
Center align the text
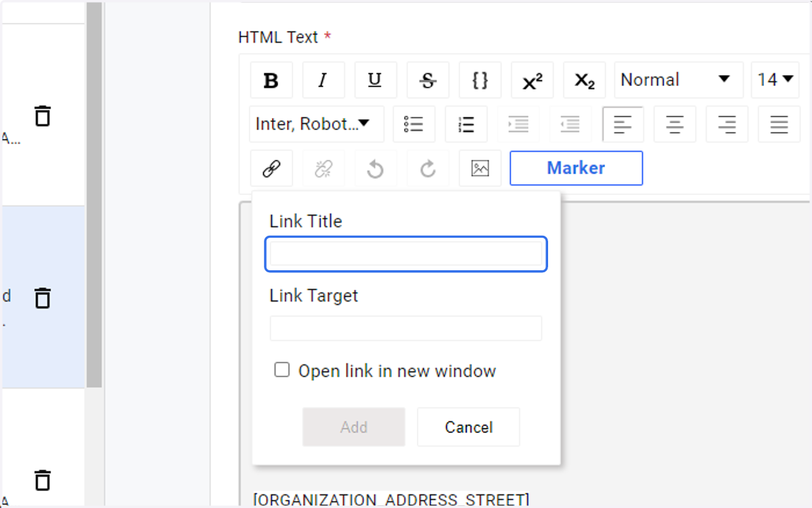click(675, 124)
